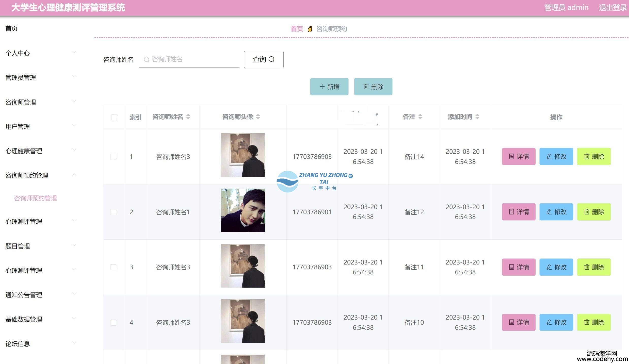Focus the 咨询师姓名 search input field
Image resolution: width=629 pixels, height=364 pixels.
click(189, 59)
